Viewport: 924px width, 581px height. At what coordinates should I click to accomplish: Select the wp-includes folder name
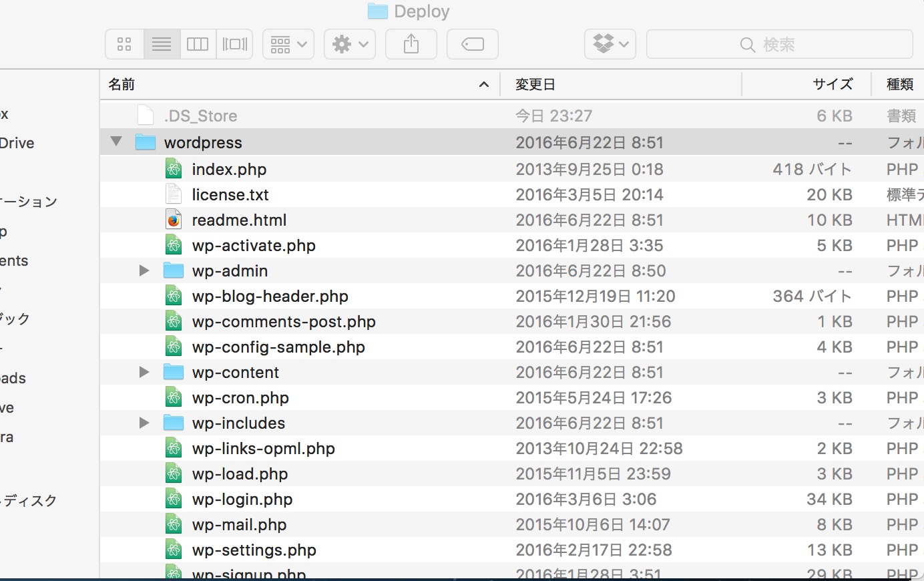(238, 423)
